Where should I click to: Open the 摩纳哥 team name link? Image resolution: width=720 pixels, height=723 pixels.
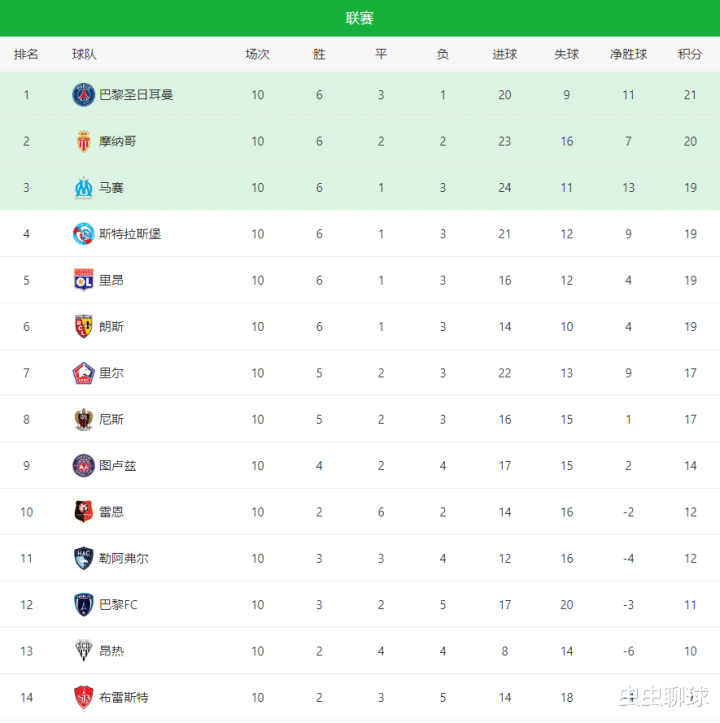[x=118, y=141]
